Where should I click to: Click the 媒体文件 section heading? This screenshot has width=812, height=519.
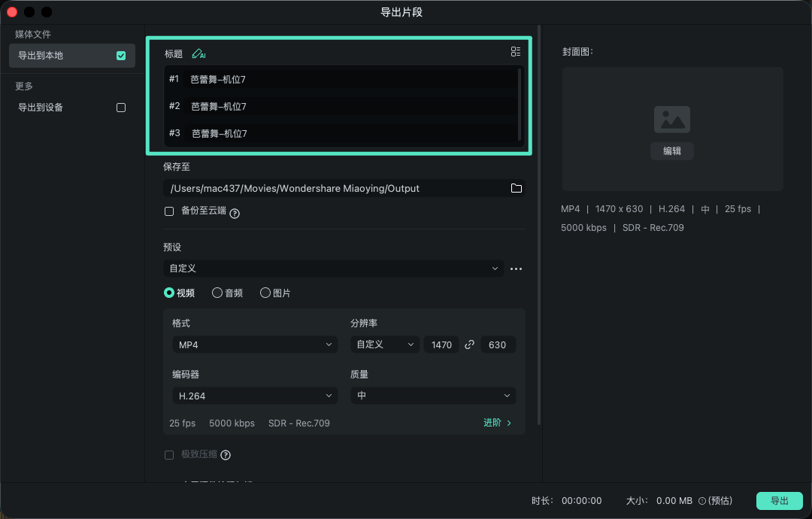click(33, 34)
